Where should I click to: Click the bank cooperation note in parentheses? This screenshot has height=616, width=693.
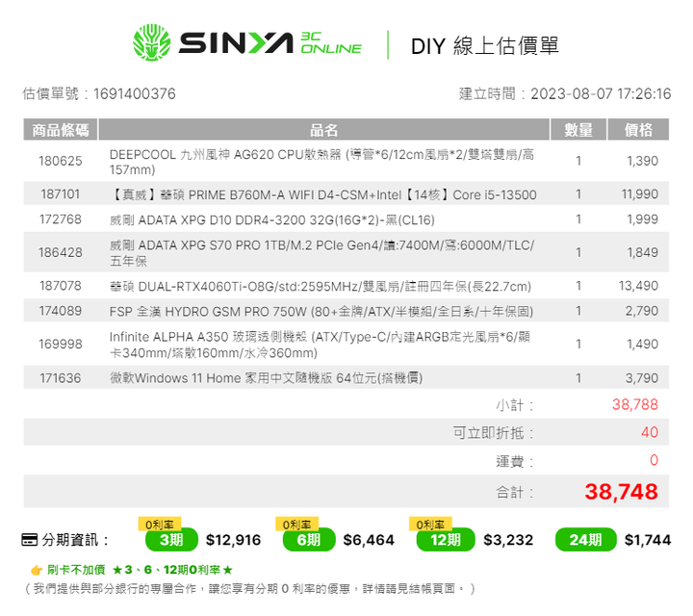(249, 589)
